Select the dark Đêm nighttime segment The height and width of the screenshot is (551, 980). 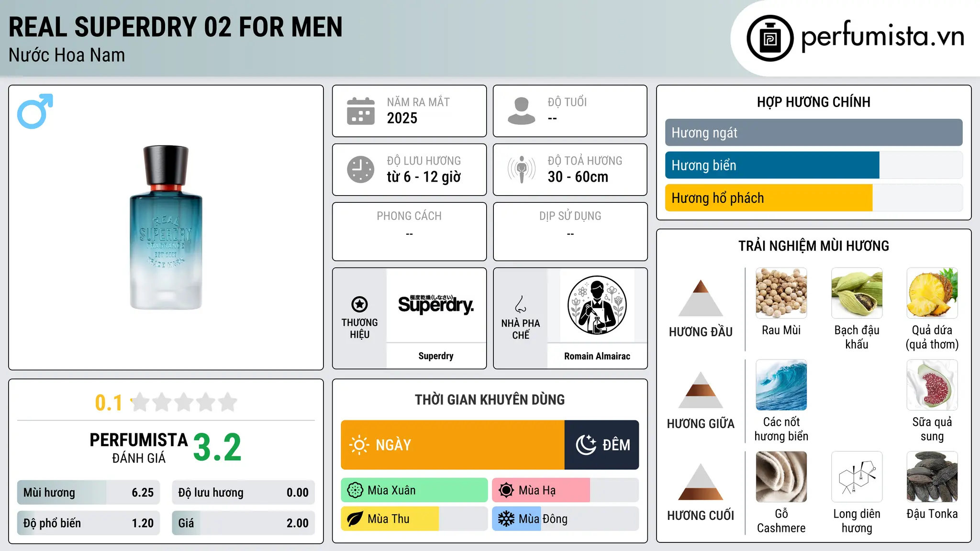[602, 445]
